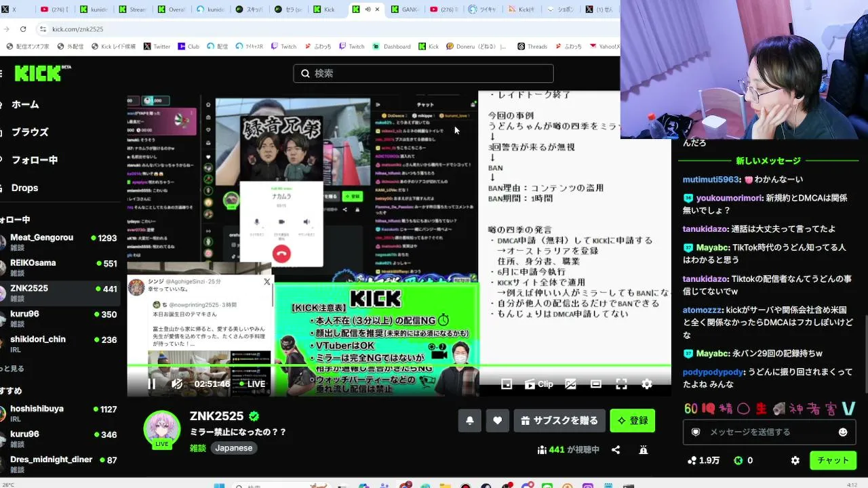Image resolution: width=868 pixels, height=488 pixels.
Task: Subscribe via the green 登録 button
Action: tap(633, 421)
